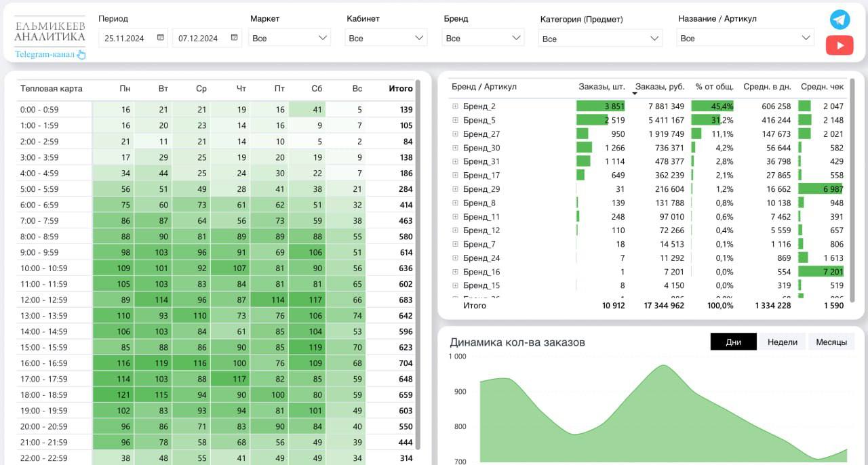Viewport: 868px width, 465px height.
Task: Click the 45,4% share bar
Action: pos(713,106)
